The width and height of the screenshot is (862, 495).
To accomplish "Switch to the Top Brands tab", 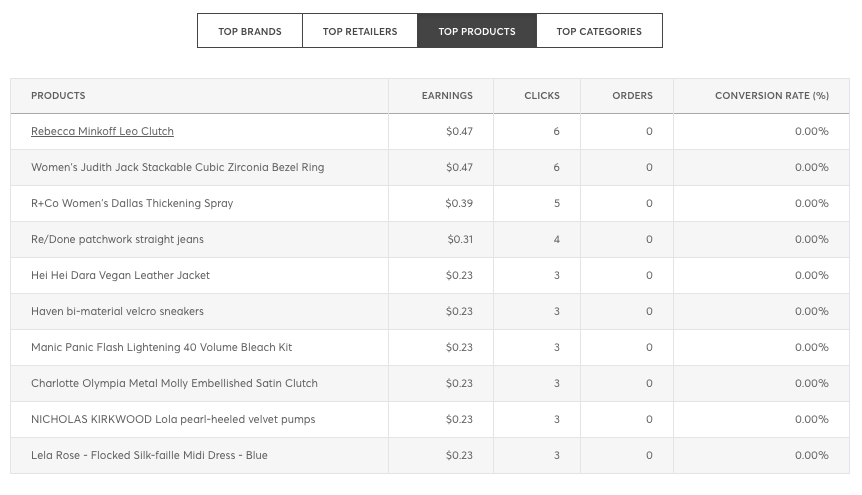I will [x=250, y=31].
